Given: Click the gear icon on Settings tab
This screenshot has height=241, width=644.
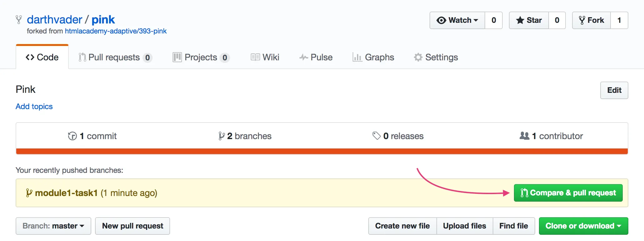Looking at the screenshot, I should pyautogui.click(x=418, y=57).
